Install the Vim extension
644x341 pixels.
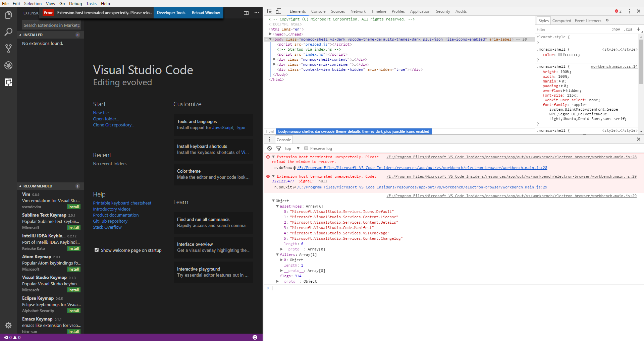[x=73, y=207]
